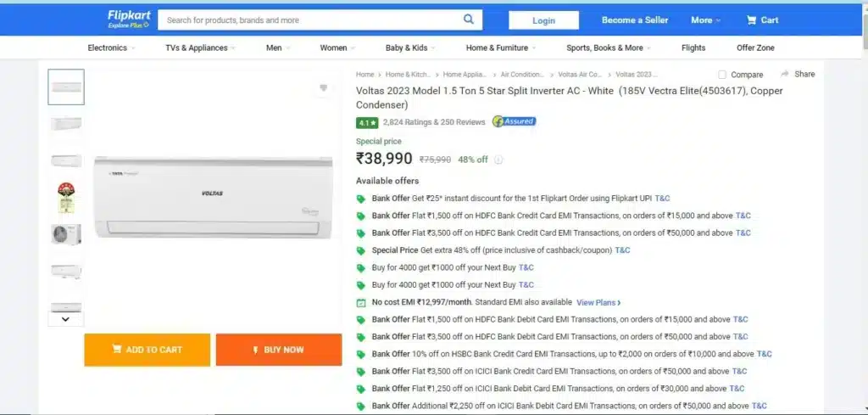The height and width of the screenshot is (415, 868).
Task: Select the sixth AC thumbnail
Action: pyautogui.click(x=66, y=272)
